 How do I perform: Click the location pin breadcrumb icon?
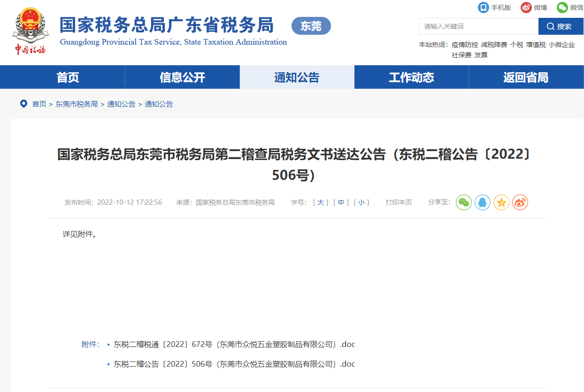23,104
